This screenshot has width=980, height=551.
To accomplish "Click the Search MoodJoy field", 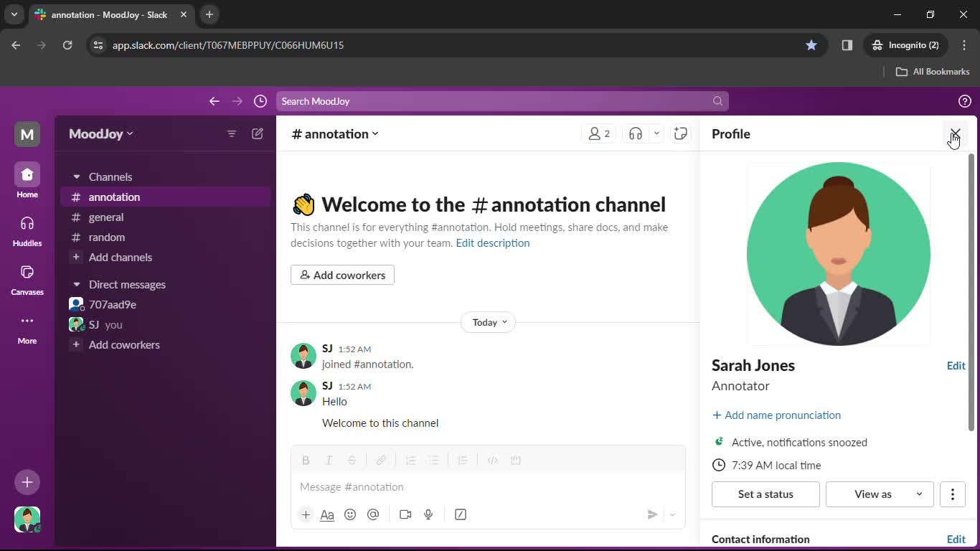I will (502, 101).
